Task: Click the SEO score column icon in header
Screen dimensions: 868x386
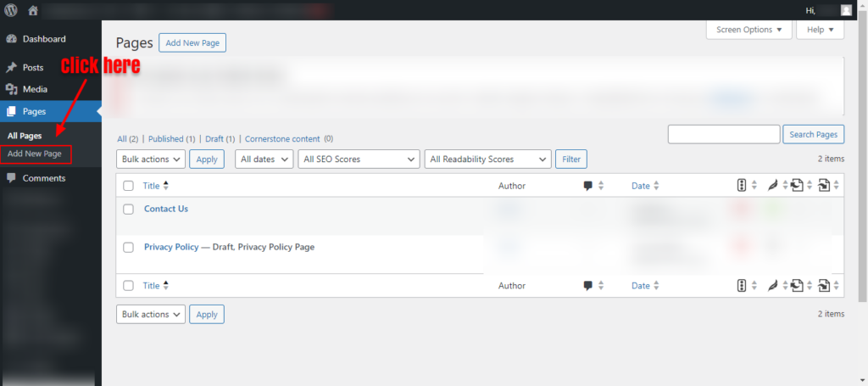Action: (742, 186)
